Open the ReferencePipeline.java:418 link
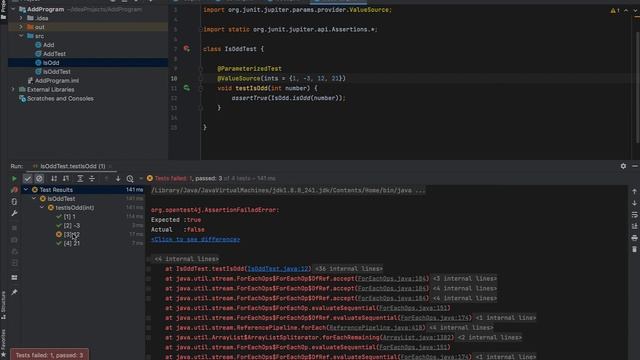 376,328
